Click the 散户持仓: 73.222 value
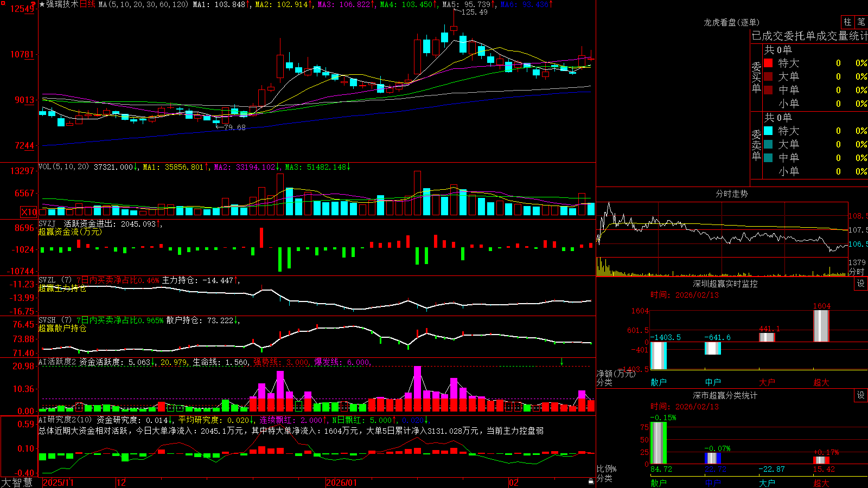 coord(200,320)
